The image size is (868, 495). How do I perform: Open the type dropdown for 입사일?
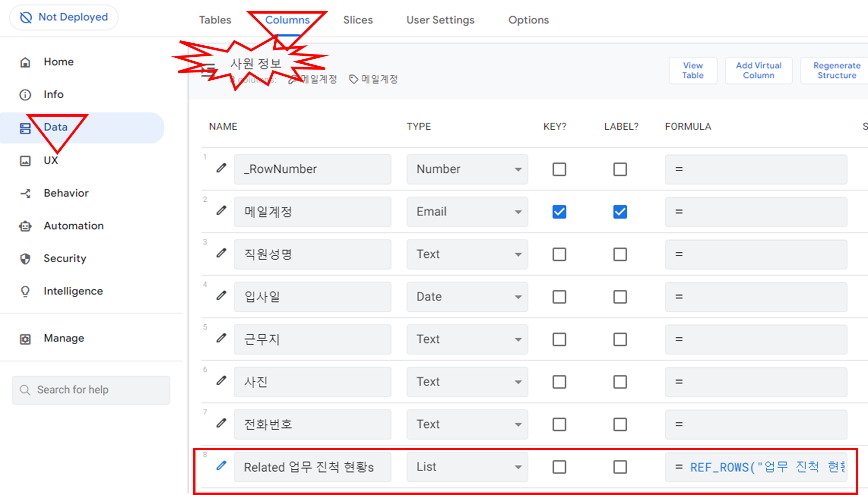[518, 297]
